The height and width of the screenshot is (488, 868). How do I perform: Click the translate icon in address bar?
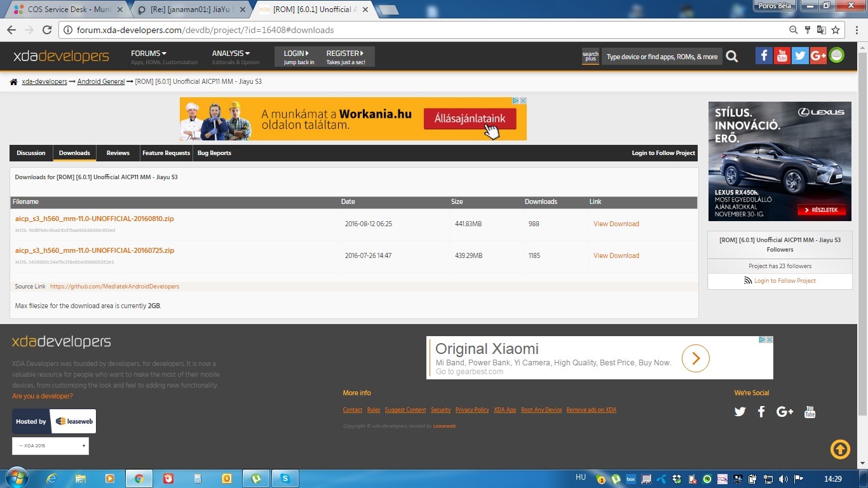click(x=821, y=30)
